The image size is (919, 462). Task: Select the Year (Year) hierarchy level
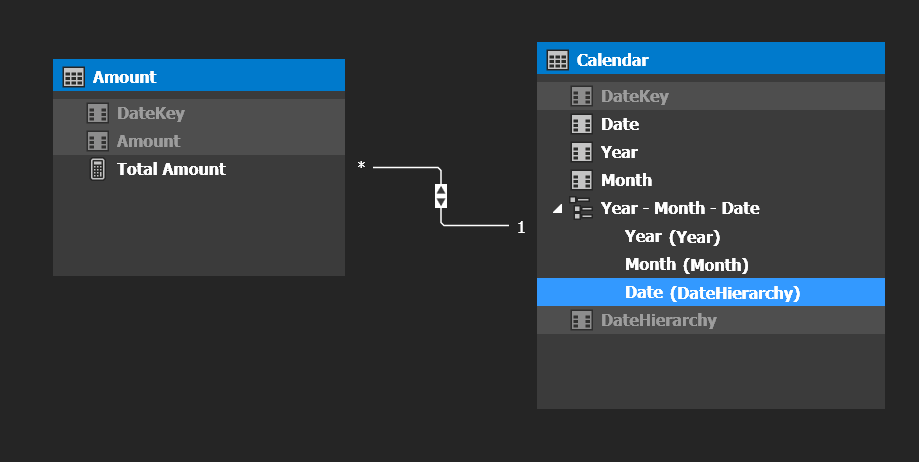672,237
